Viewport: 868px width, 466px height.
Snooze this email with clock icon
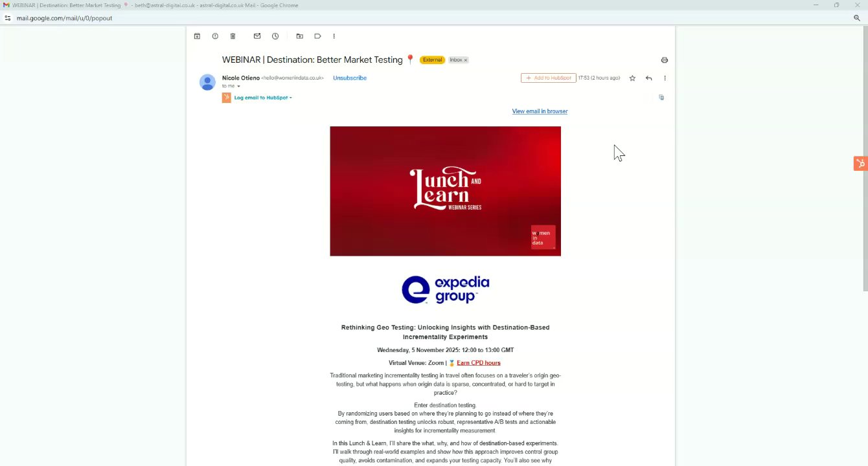coord(275,36)
